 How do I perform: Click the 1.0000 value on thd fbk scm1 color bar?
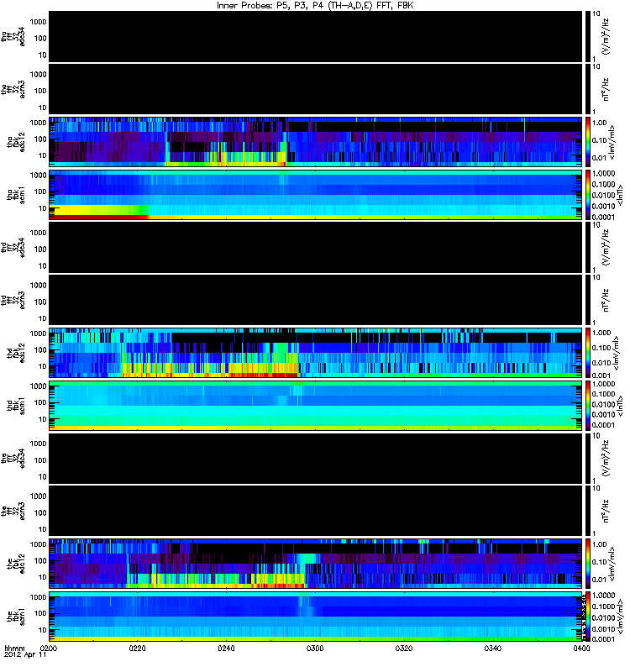(x=603, y=384)
